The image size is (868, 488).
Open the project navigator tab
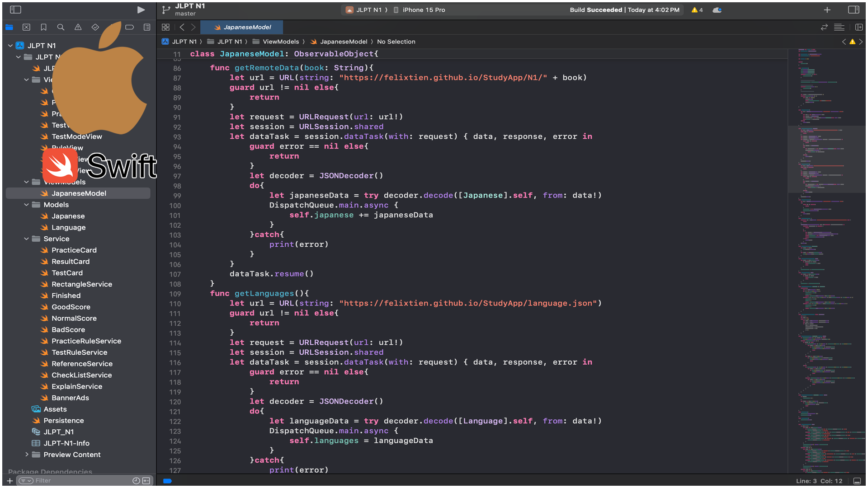click(9, 27)
